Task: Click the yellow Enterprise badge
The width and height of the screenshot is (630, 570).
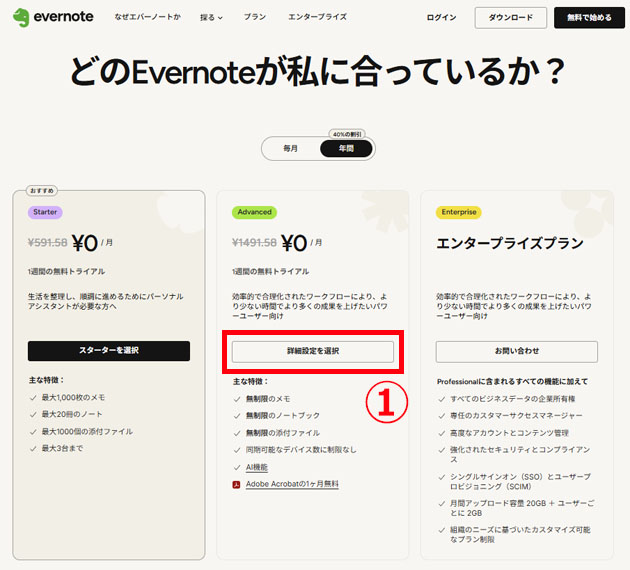Action: tap(459, 212)
